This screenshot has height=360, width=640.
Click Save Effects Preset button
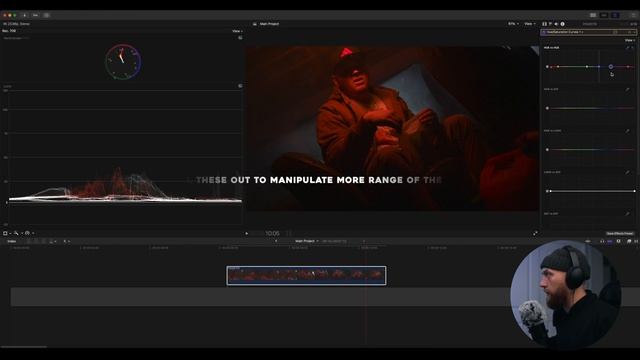[620, 233]
